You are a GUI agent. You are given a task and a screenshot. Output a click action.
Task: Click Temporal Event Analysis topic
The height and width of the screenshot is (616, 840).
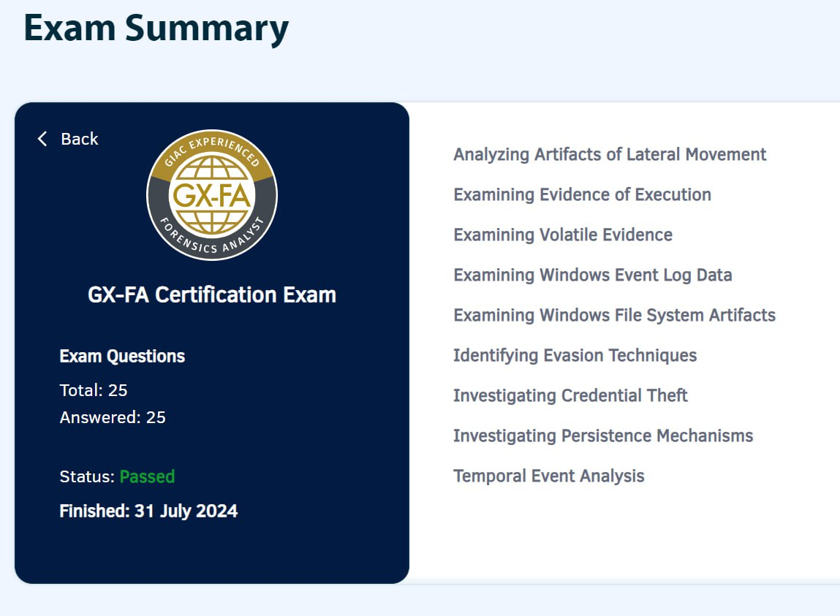click(548, 476)
